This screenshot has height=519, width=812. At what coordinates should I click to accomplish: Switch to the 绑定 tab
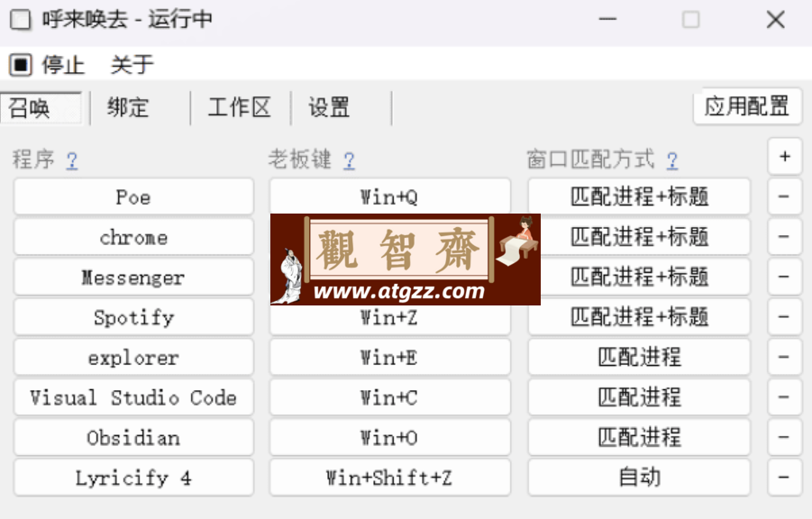click(x=129, y=108)
